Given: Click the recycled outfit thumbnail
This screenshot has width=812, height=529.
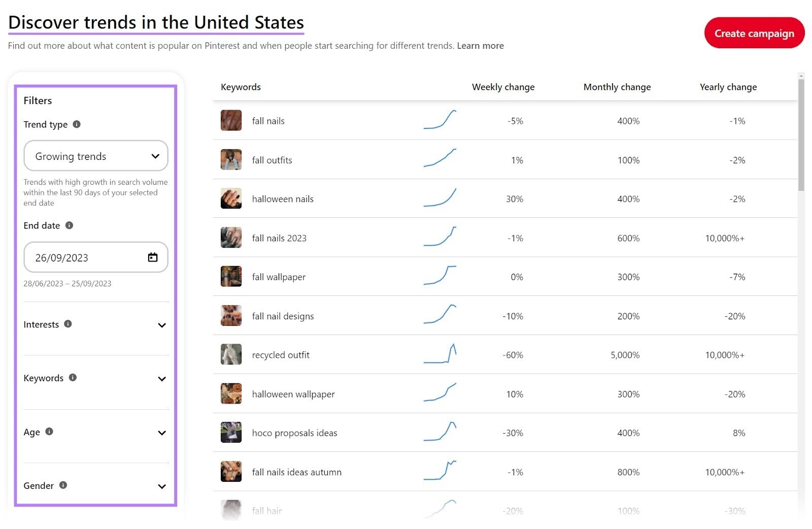Looking at the screenshot, I should coord(231,354).
